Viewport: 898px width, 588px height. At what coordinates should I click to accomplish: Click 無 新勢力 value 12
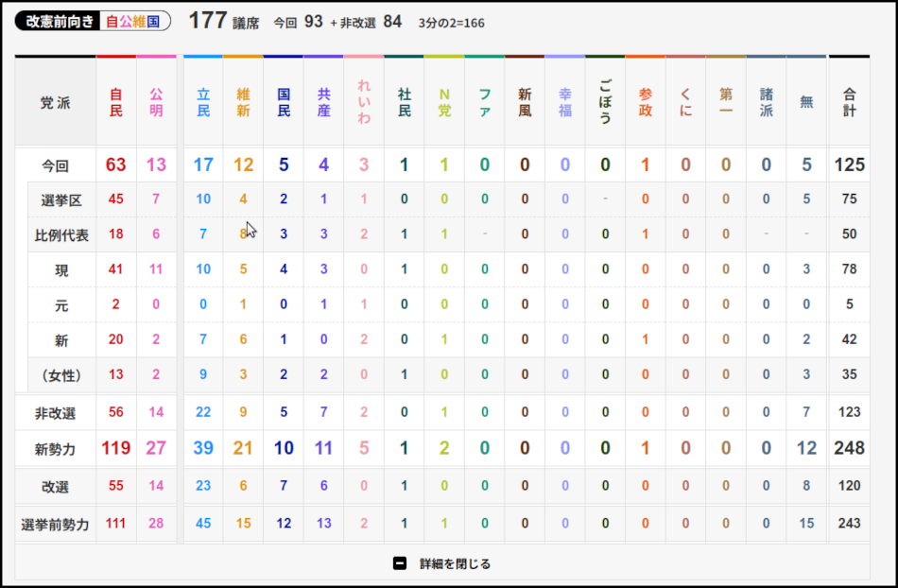tap(806, 448)
